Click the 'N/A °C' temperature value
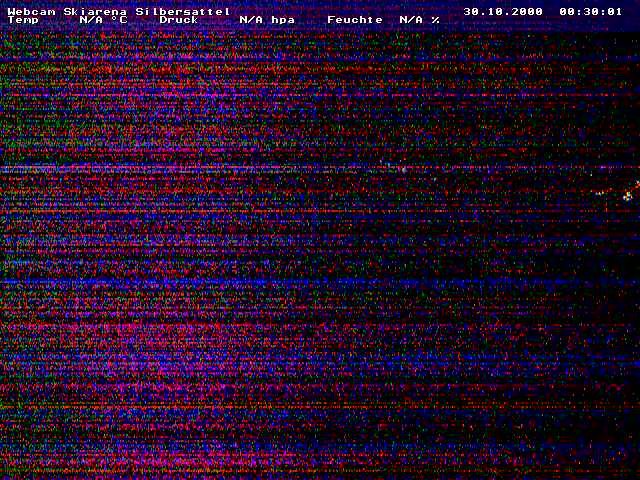This screenshot has width=640, height=480. click(x=103, y=20)
